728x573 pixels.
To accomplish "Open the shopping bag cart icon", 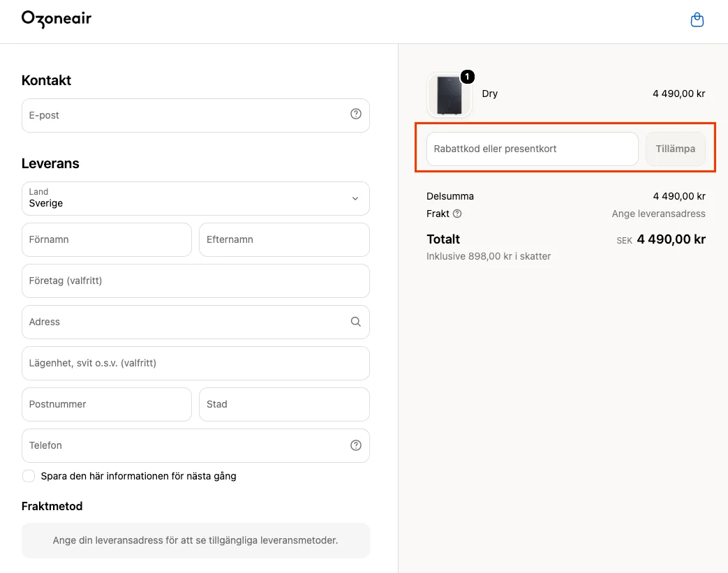I will click(x=697, y=20).
